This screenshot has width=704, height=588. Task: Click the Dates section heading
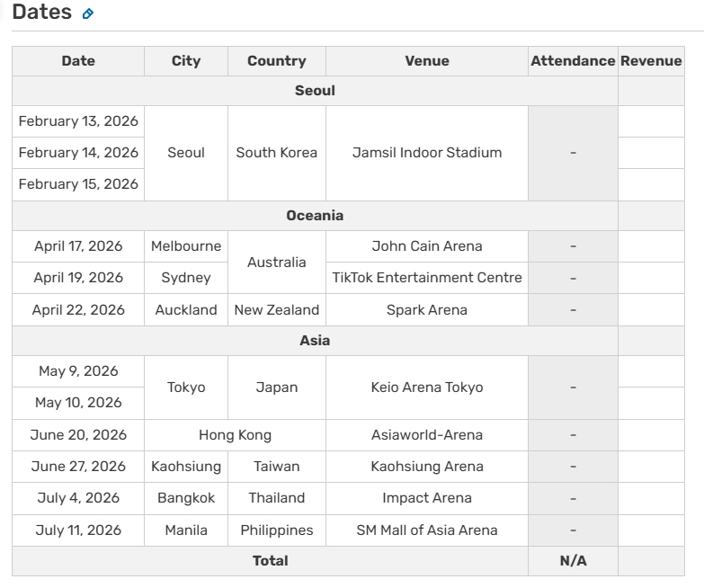[x=41, y=12]
